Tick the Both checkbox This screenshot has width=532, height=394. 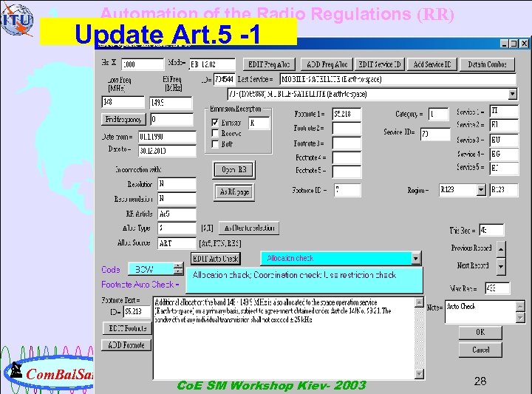tap(215, 144)
